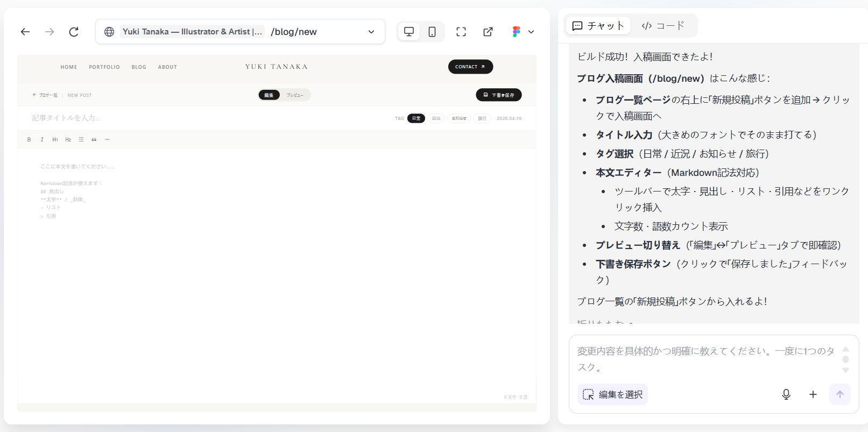Open preview in a new tab
Viewport: 868px width, 432px height.
click(488, 32)
